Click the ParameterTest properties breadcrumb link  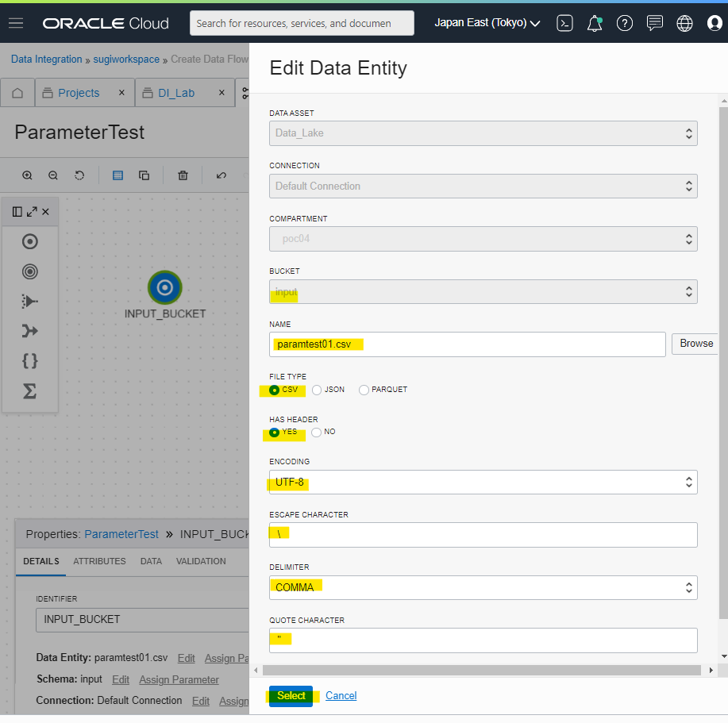(121, 534)
